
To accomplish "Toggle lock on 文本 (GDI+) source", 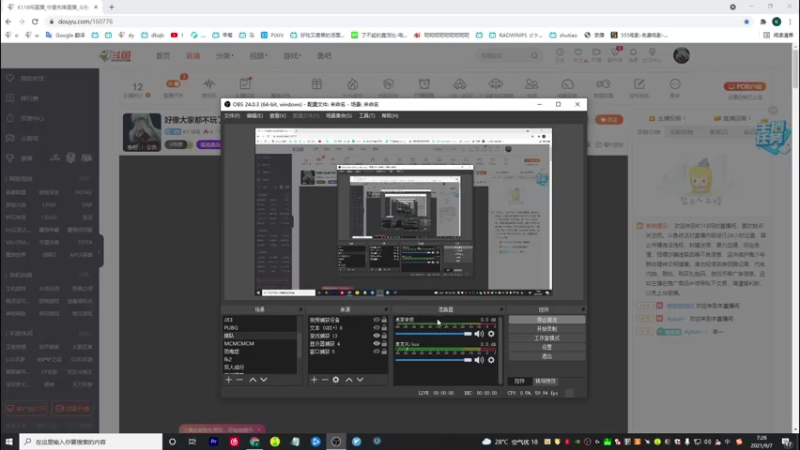I will coord(384,328).
